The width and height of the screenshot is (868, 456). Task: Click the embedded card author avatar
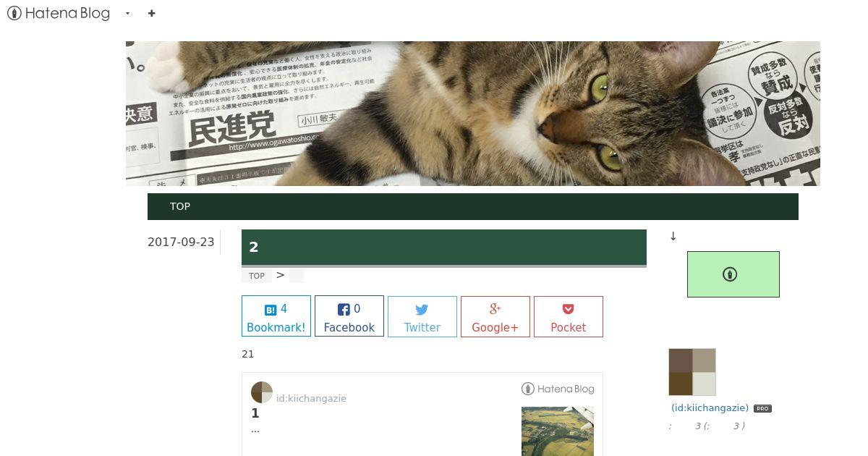[x=262, y=392]
